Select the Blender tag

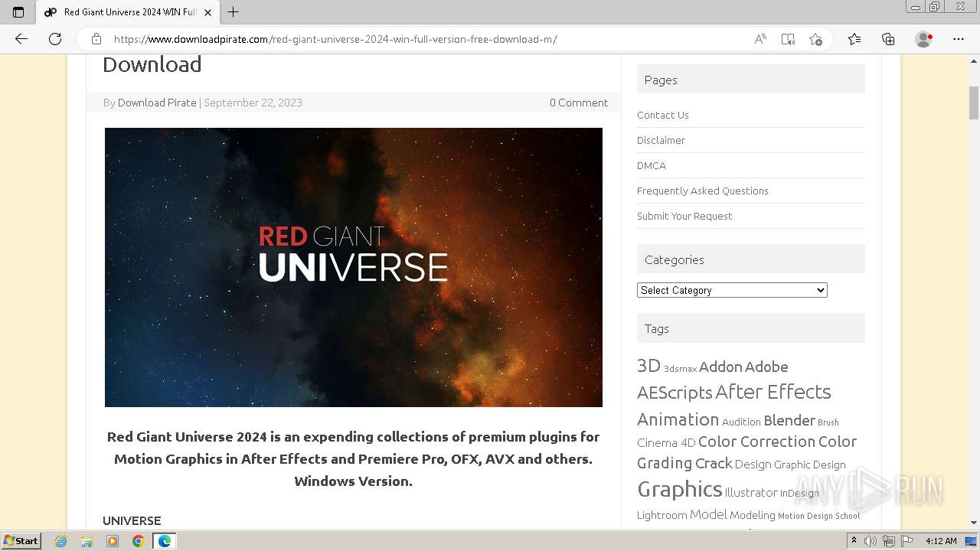[789, 420]
